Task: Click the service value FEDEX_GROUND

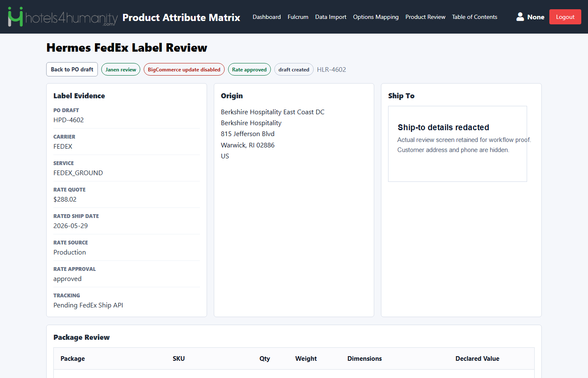Action: [x=78, y=173]
